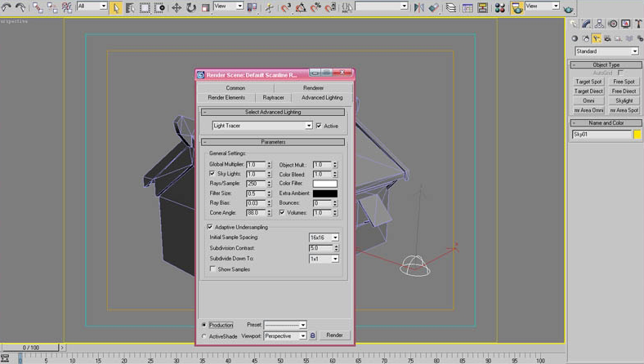
Task: Toggle the viewport lock icon next to Perspective
Action: coord(312,335)
